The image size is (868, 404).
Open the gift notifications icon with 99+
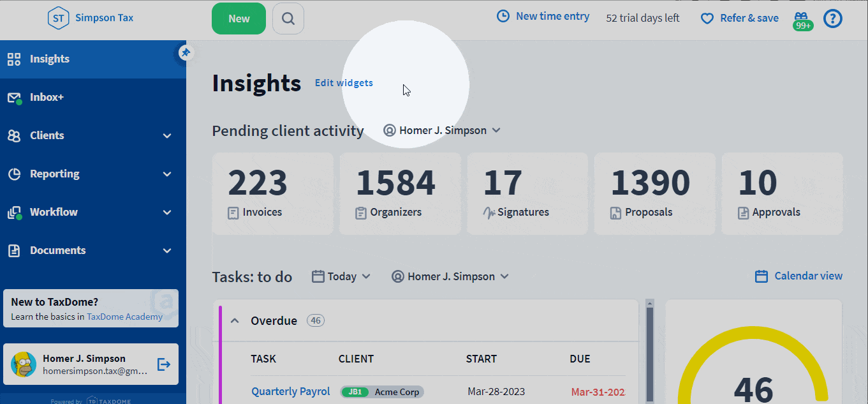coord(803,21)
